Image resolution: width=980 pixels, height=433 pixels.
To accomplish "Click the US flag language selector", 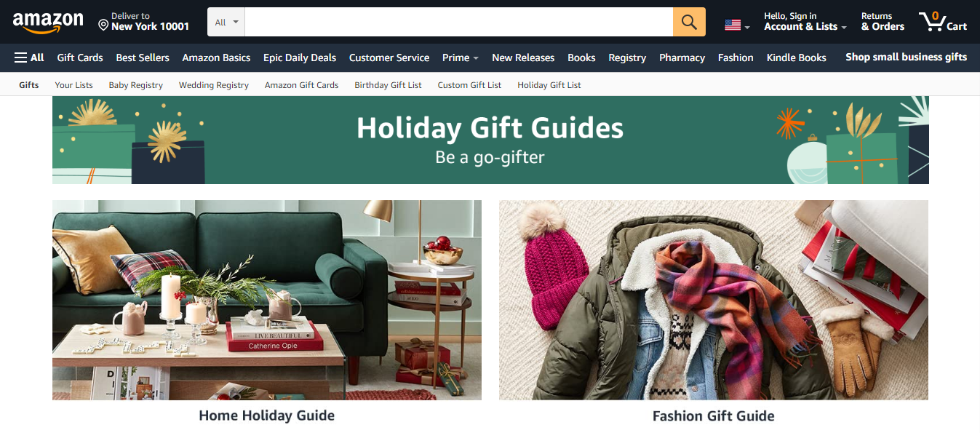I will [737, 25].
